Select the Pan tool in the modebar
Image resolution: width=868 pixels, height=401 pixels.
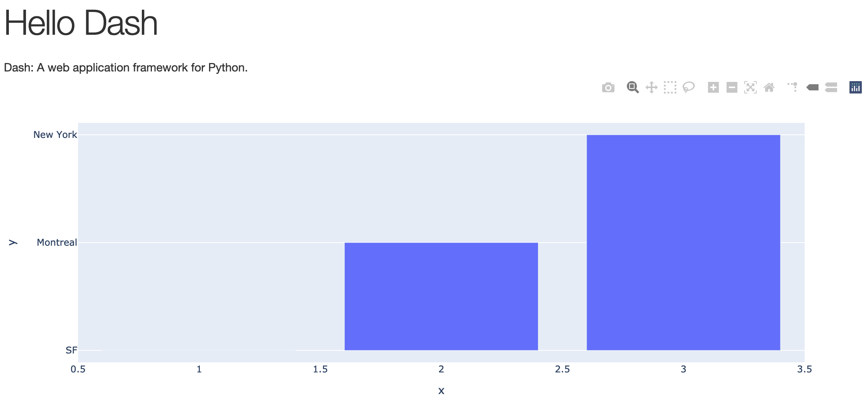click(x=652, y=88)
